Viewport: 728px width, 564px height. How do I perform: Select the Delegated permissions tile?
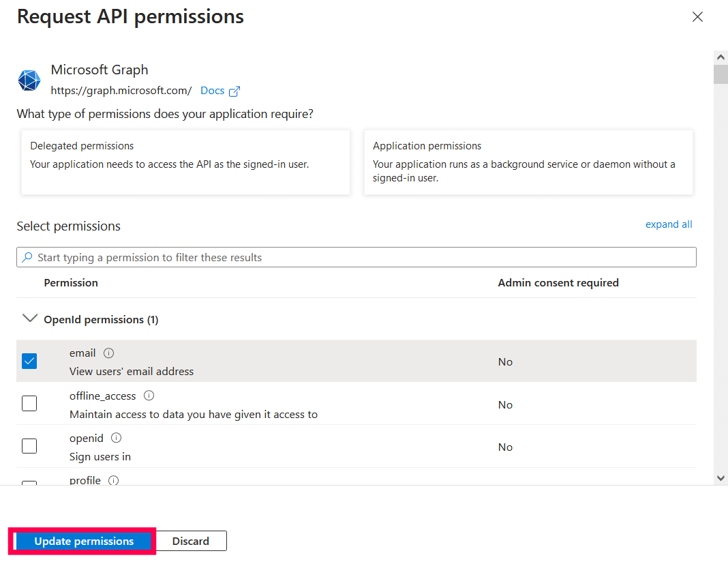click(185, 162)
